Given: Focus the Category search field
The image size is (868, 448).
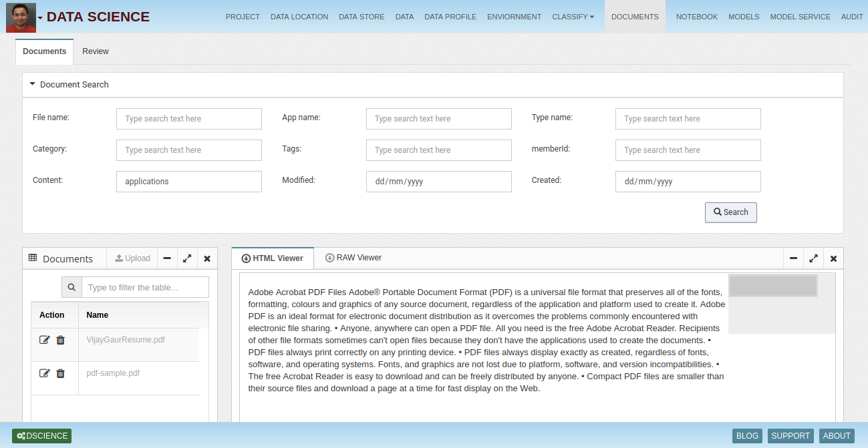Looking at the screenshot, I should pos(189,150).
